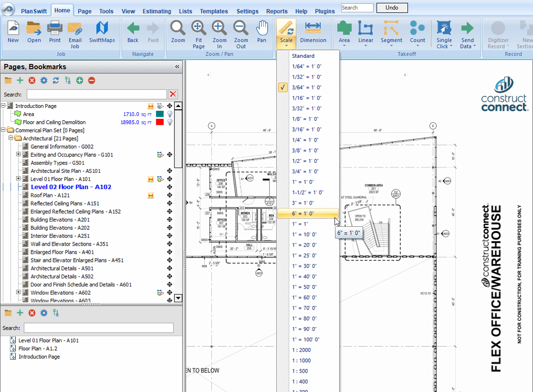Switch to the Templates ribbon tab

coord(214,11)
